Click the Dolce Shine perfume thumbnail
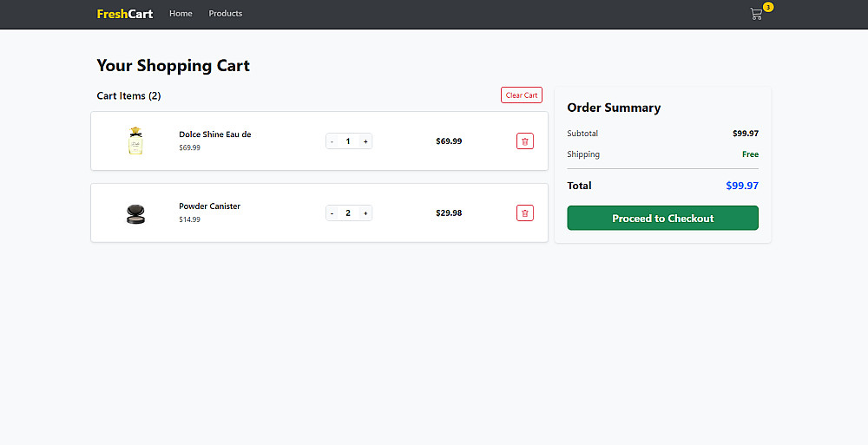 [135, 141]
